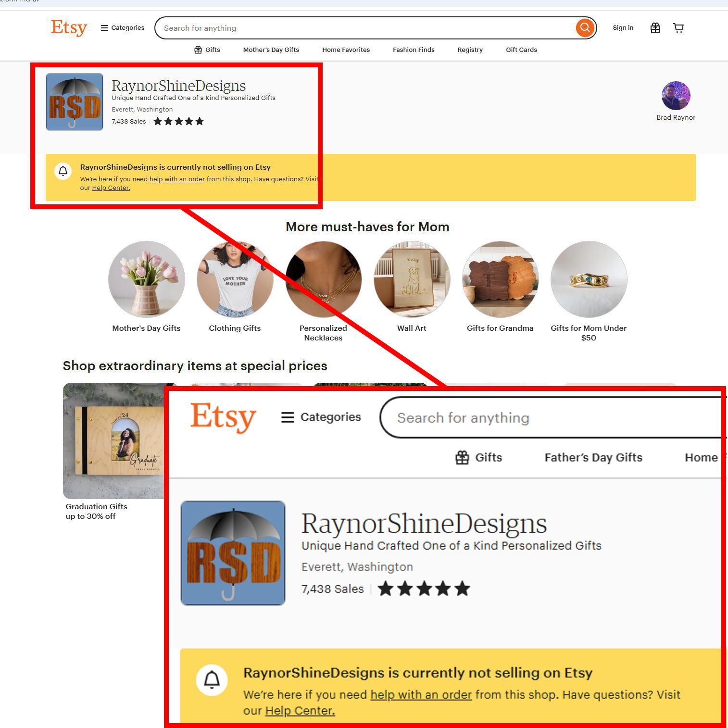Image resolution: width=728 pixels, height=728 pixels.
Task: Select the Wall Art category thumbnail
Action: [412, 279]
